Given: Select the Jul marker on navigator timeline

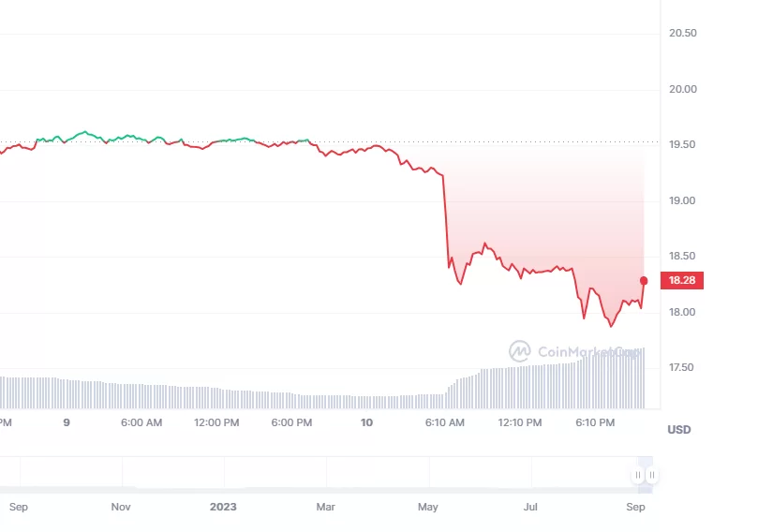Looking at the screenshot, I should (531, 507).
